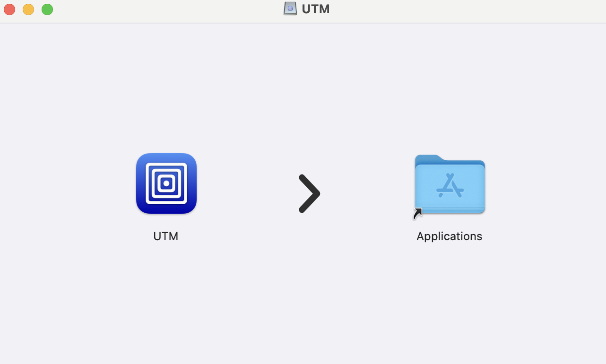Click the disk volume icon in title bar

pyautogui.click(x=290, y=9)
